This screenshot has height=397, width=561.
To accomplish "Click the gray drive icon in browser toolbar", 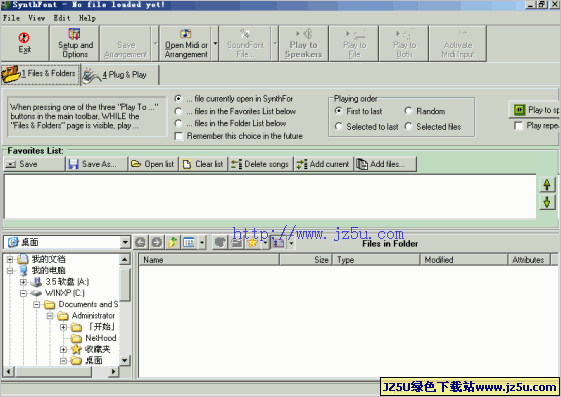I will (236, 242).
